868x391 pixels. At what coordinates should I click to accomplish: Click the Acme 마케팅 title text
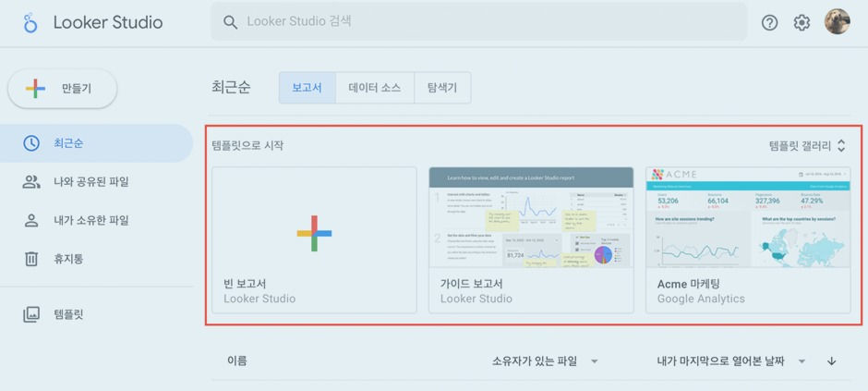coord(688,284)
